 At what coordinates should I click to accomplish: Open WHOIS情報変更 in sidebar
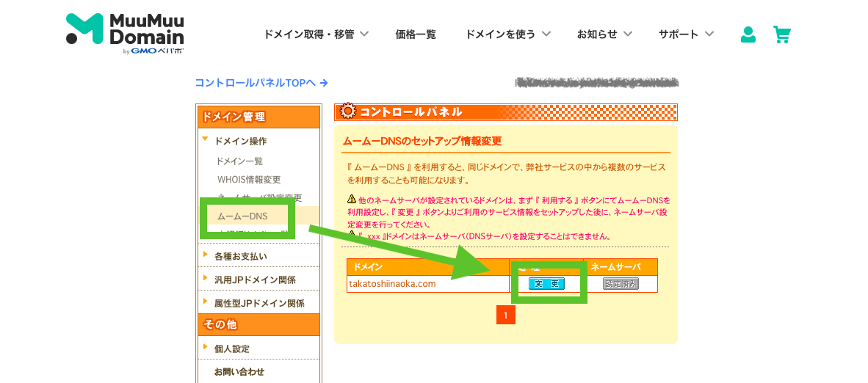(x=249, y=179)
